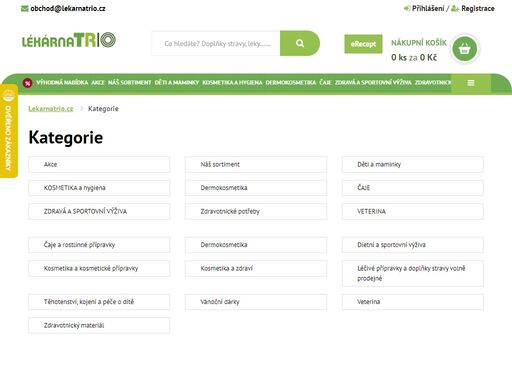Screen dimensions: 512x384
Task: Focus the Co hledáte search field
Action: (x=216, y=43)
